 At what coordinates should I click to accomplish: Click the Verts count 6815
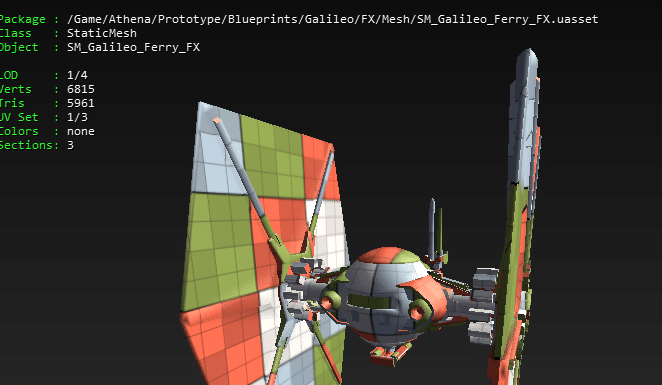tap(81, 89)
